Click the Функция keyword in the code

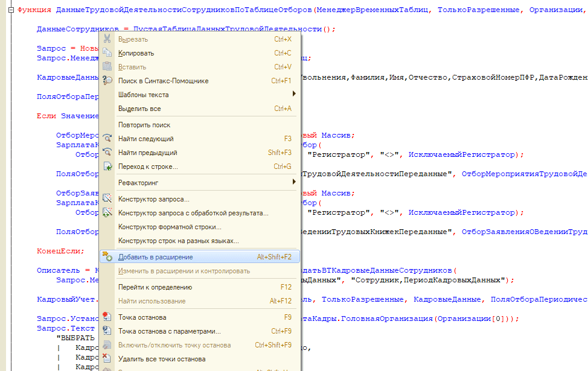(x=34, y=10)
